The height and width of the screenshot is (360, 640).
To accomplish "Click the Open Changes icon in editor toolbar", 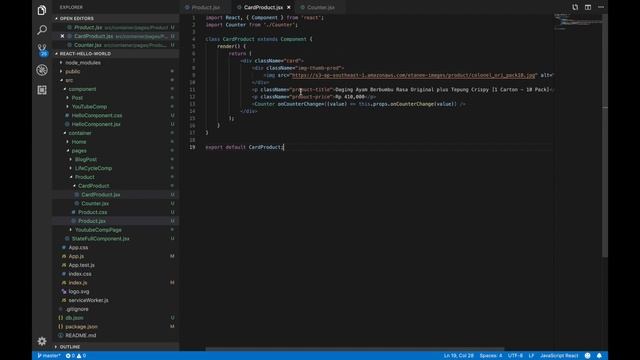I will click(x=575, y=7).
